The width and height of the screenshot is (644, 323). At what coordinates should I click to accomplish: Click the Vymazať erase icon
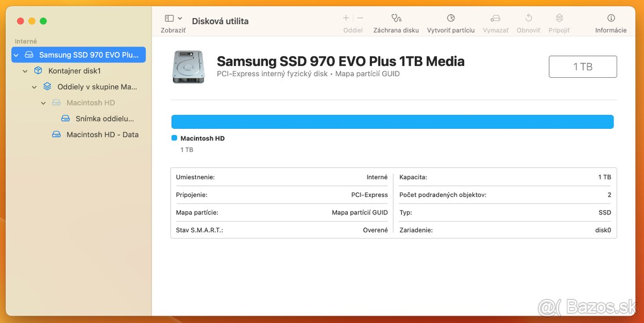coord(495,18)
